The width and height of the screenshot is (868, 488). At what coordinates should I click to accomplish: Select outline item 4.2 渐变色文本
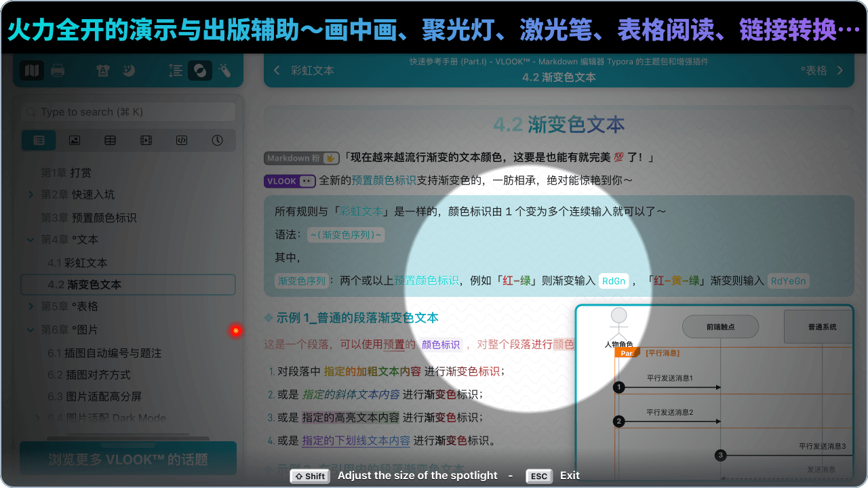pos(128,285)
